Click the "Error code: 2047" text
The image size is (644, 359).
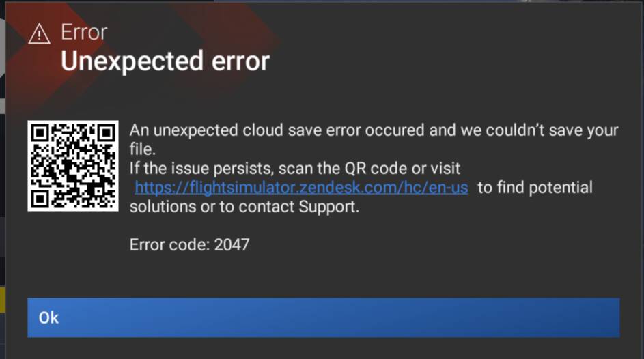click(189, 244)
